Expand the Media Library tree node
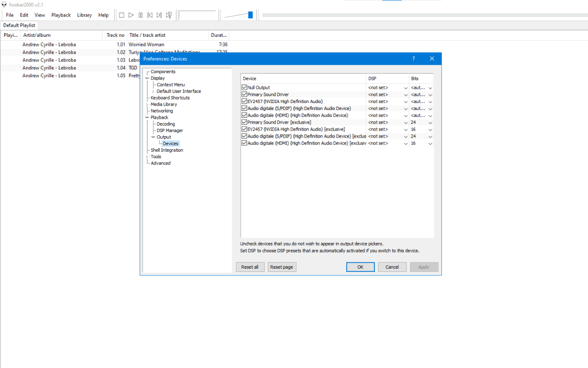This screenshot has width=588, height=368. (147, 104)
